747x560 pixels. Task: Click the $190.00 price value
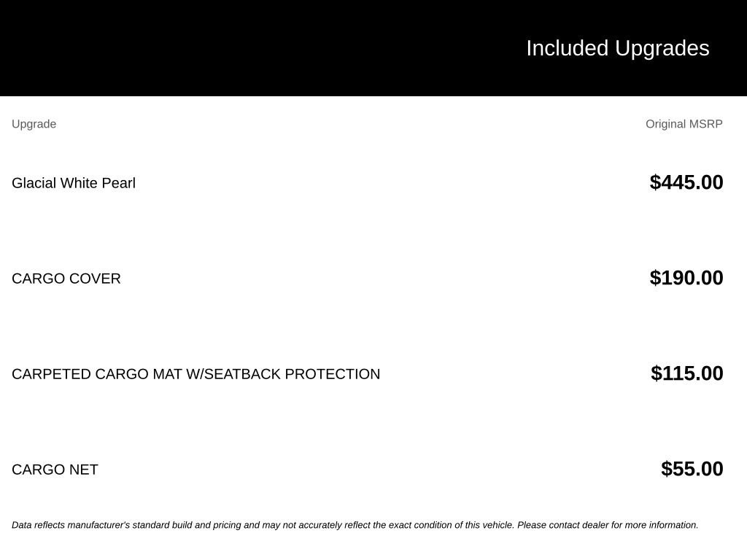click(x=686, y=278)
